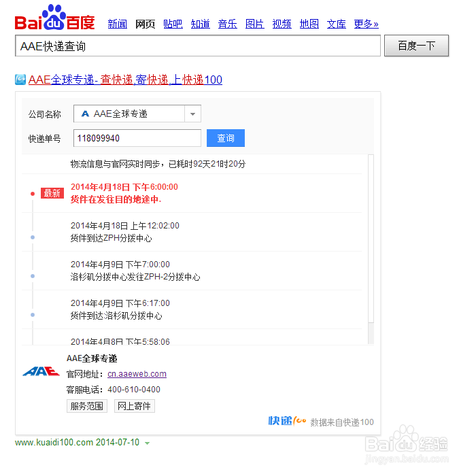Open the 更多» link
476x476 pixels.
tap(366, 24)
